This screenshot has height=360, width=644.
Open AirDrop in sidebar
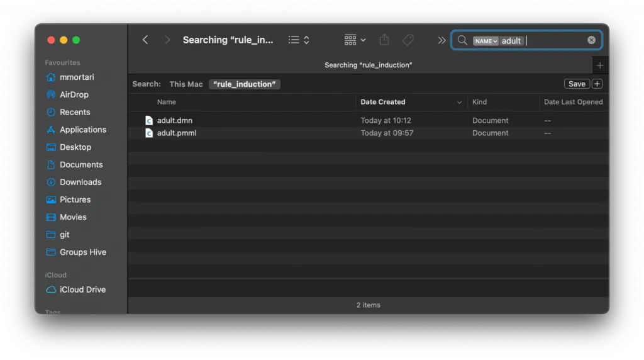tap(74, 94)
